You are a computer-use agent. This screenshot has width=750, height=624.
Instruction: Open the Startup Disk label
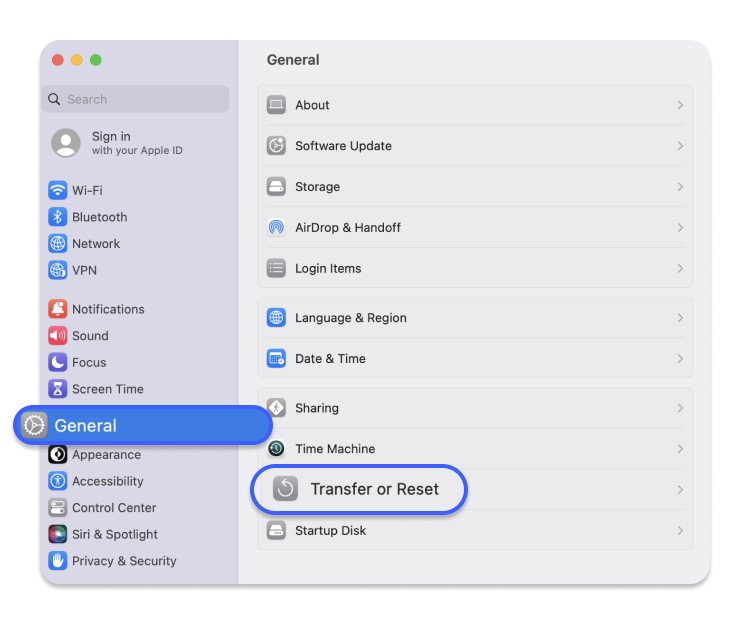click(330, 530)
